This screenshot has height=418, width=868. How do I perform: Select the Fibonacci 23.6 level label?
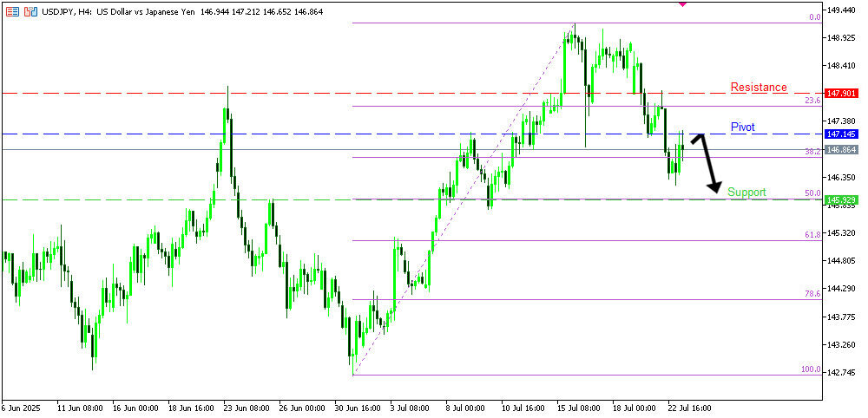coord(812,101)
